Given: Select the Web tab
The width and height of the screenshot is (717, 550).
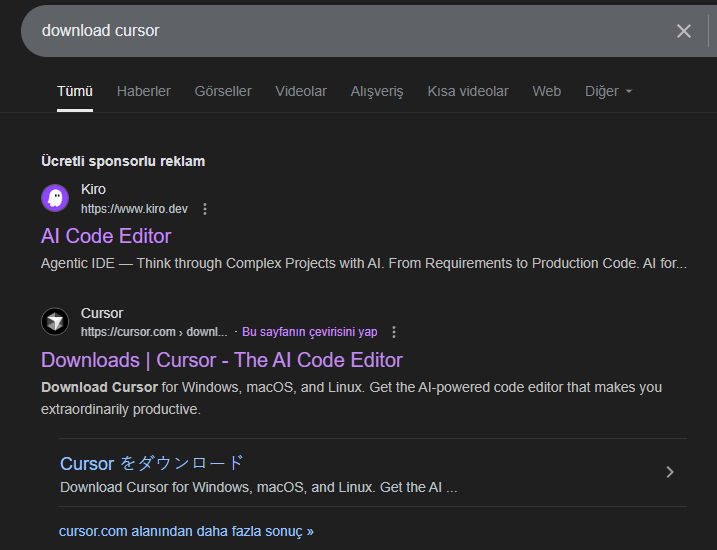Looking at the screenshot, I should coord(546,91).
